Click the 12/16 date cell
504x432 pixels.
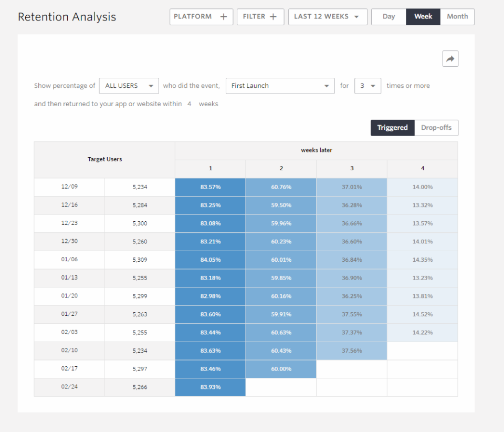[69, 205]
